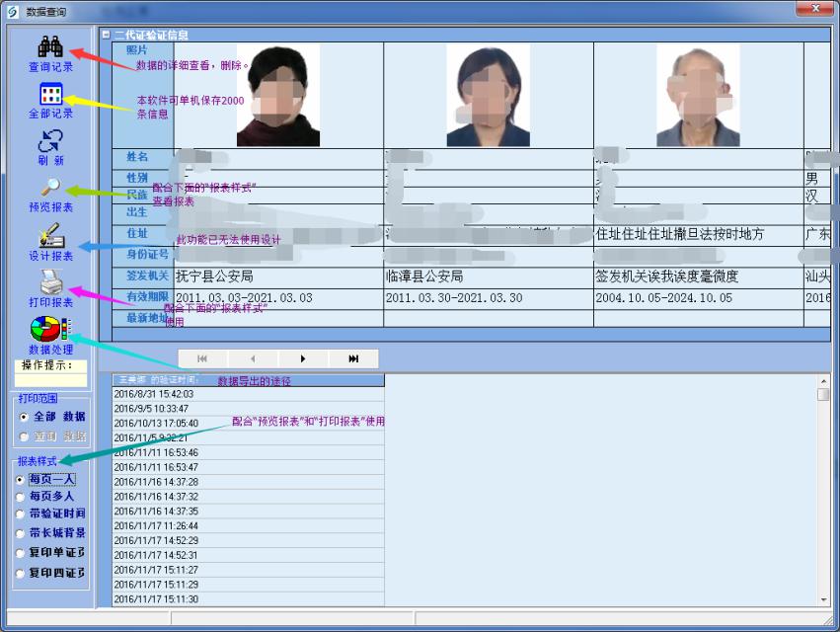This screenshot has width=840, height=632.
Task: Select the 全部数据 print range option
Action: [24, 417]
